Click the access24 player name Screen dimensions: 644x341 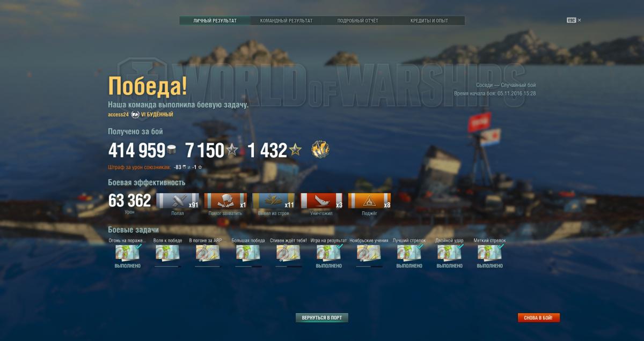[118, 115]
